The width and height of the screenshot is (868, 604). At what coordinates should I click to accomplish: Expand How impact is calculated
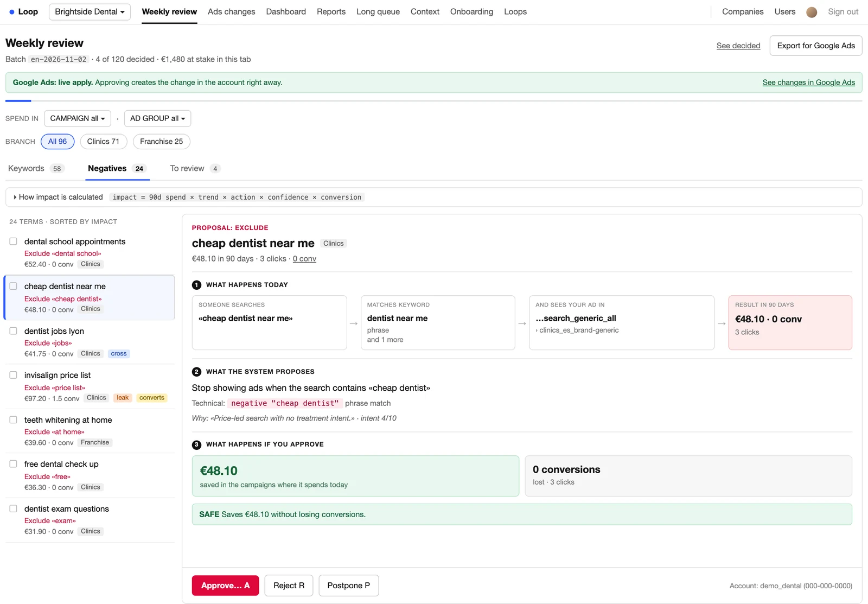pyautogui.click(x=58, y=197)
